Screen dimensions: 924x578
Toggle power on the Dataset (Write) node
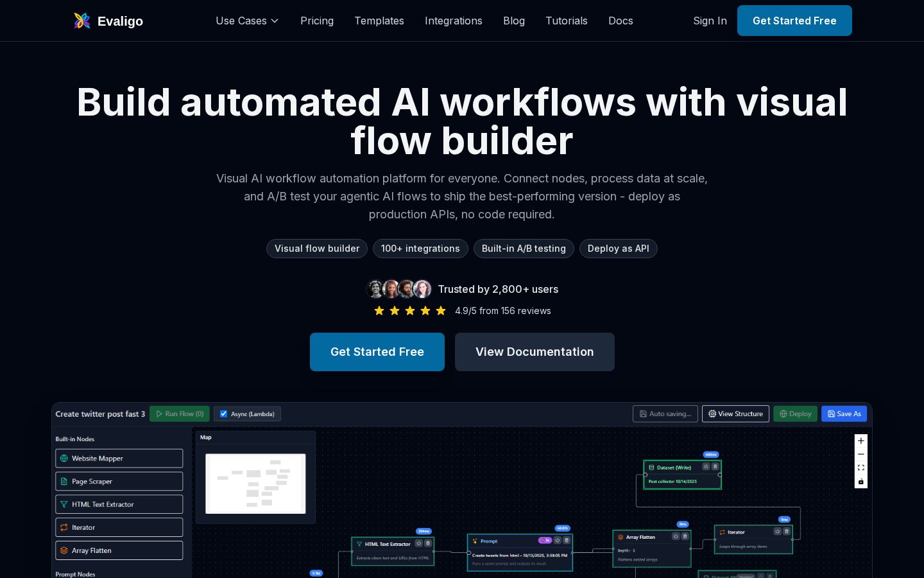tap(706, 467)
